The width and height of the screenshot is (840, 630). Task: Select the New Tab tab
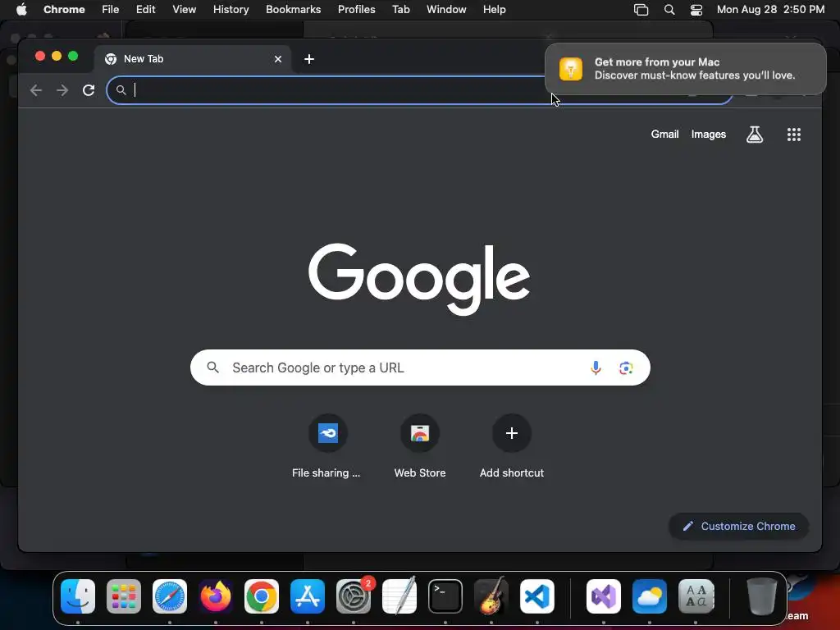(x=193, y=59)
